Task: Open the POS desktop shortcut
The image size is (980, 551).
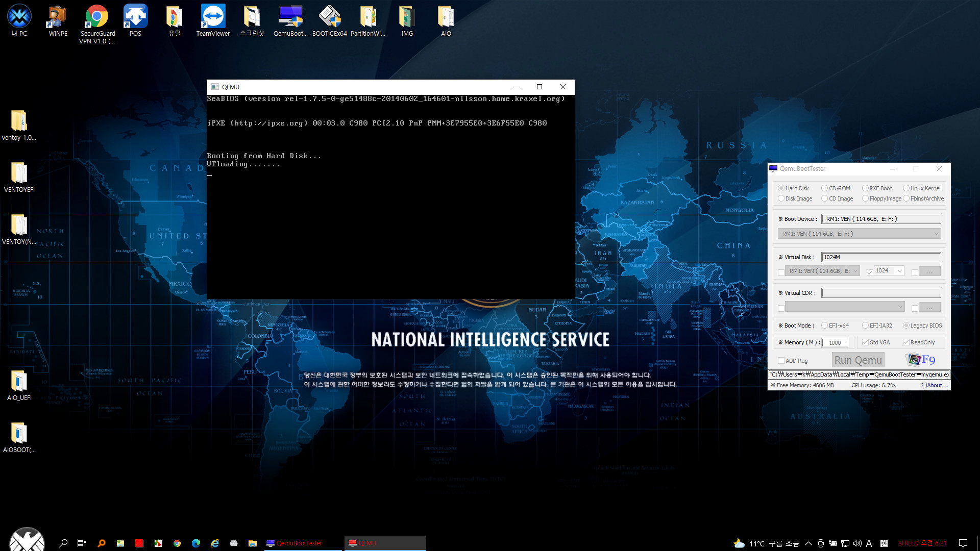Action: pyautogui.click(x=135, y=20)
